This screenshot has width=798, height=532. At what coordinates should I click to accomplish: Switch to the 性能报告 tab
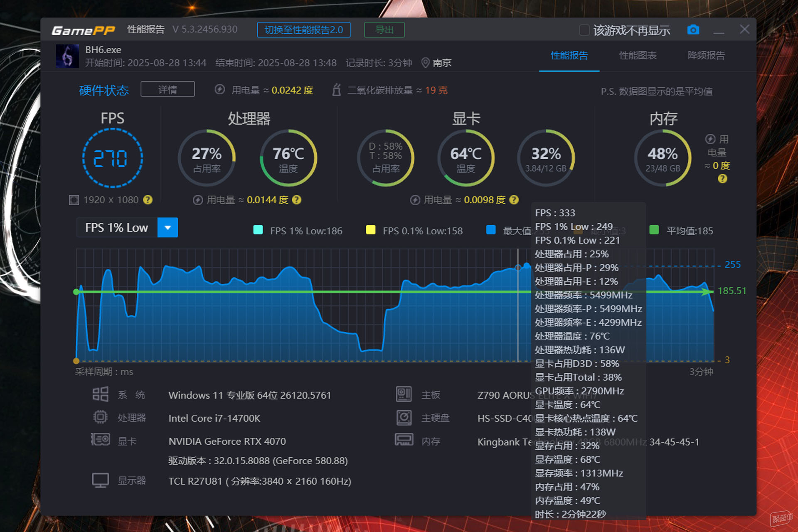569,56
